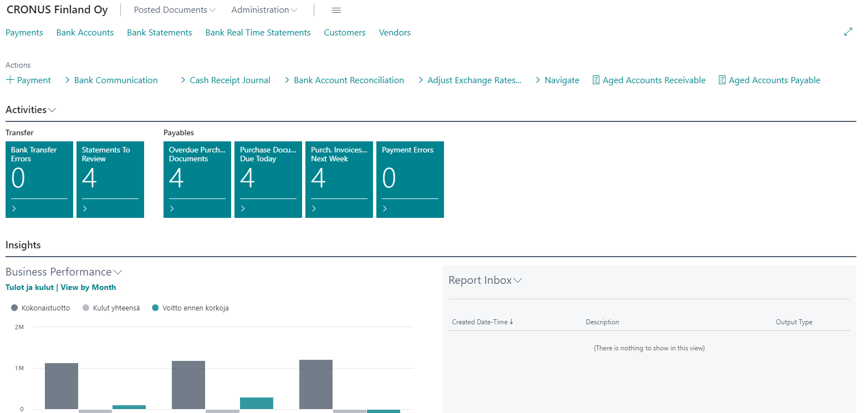Open Bank Statements page
The height and width of the screenshot is (413, 868).
(x=160, y=32)
